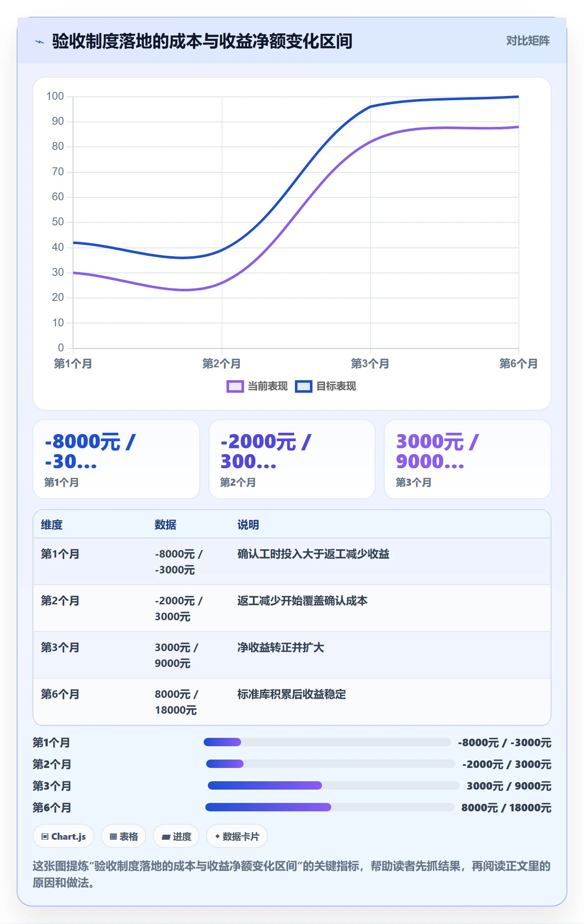Click the Chart.js chip icon

(45, 836)
